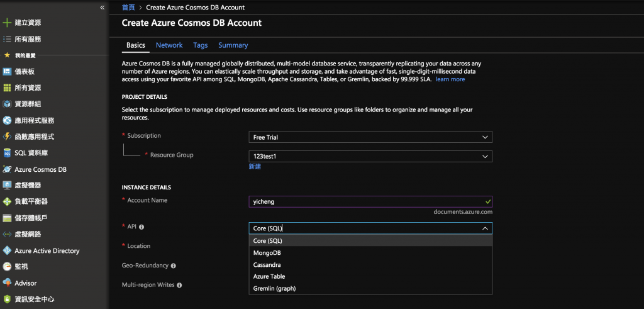Click the green plus icon for 建立資源
Image resolution: width=644 pixels, height=309 pixels.
pos(8,23)
